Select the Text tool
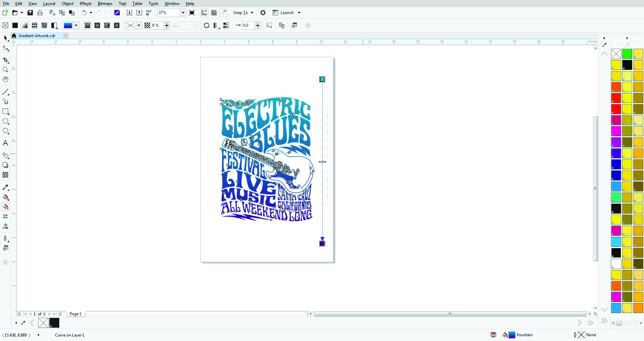The width and height of the screenshot is (644, 341). 5,143
